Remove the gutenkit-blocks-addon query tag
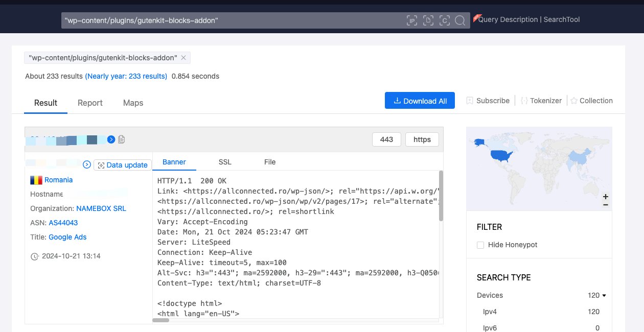This screenshot has width=644, height=332. coord(183,58)
